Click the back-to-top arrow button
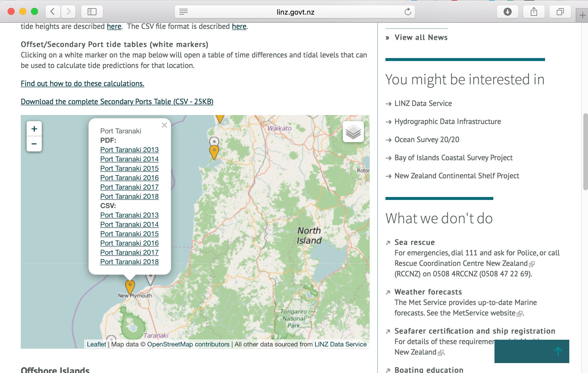 click(x=558, y=351)
